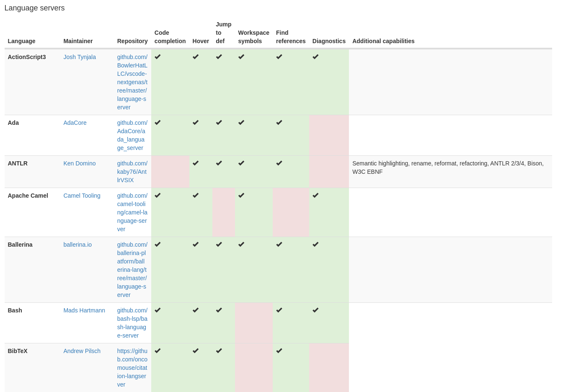The height and width of the screenshot is (392, 563).
Task: Click ActionScript3 workspace symbols checkmark
Action: [241, 57]
